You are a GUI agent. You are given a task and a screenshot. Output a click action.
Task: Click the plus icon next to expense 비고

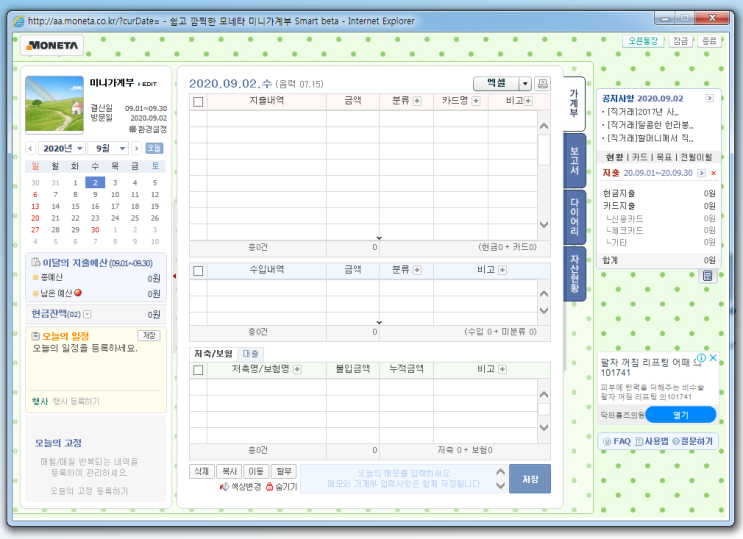point(528,101)
